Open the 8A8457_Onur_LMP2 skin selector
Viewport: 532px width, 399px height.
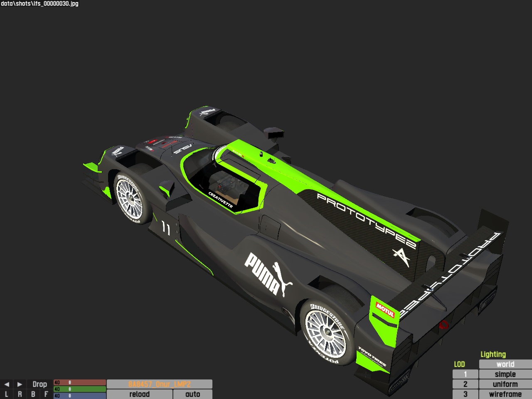(160, 384)
